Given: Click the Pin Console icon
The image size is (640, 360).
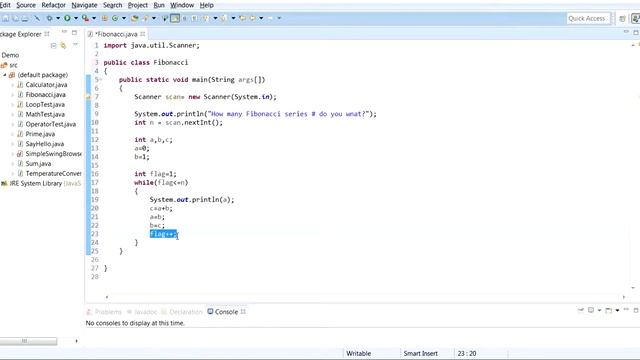Looking at the screenshot, I should [x=580, y=310].
